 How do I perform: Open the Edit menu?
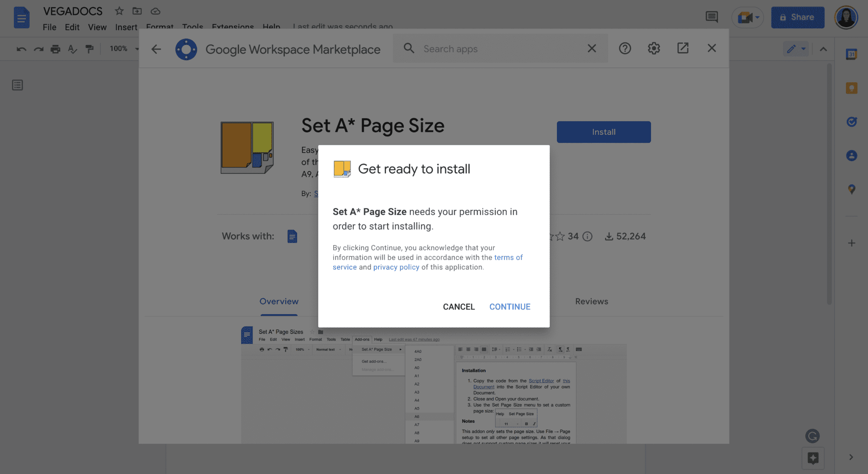tap(72, 27)
